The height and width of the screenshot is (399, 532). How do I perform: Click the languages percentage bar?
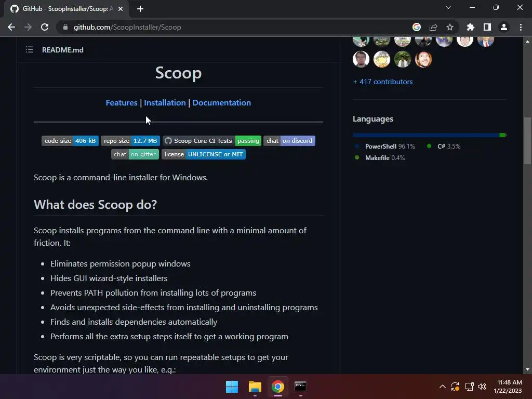click(430, 135)
